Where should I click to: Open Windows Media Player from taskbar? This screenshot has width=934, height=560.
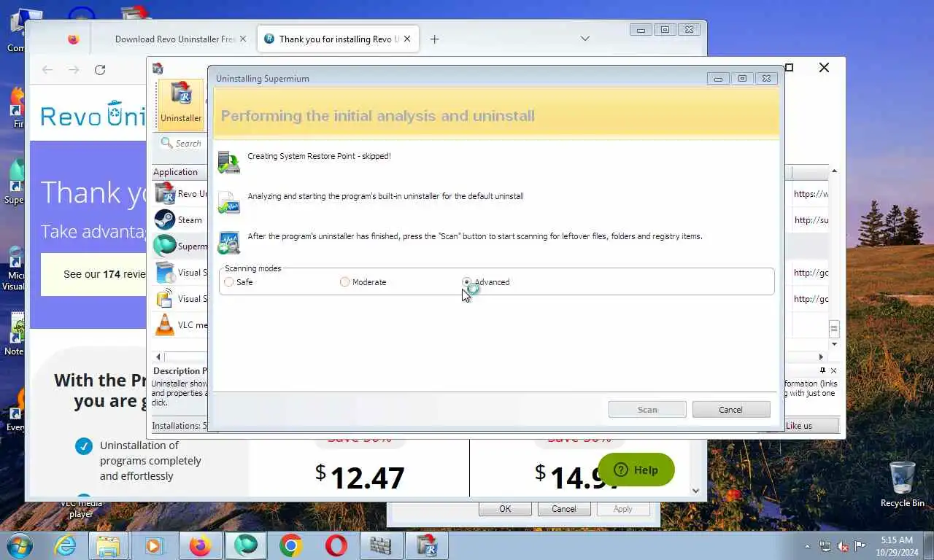pyautogui.click(x=154, y=545)
